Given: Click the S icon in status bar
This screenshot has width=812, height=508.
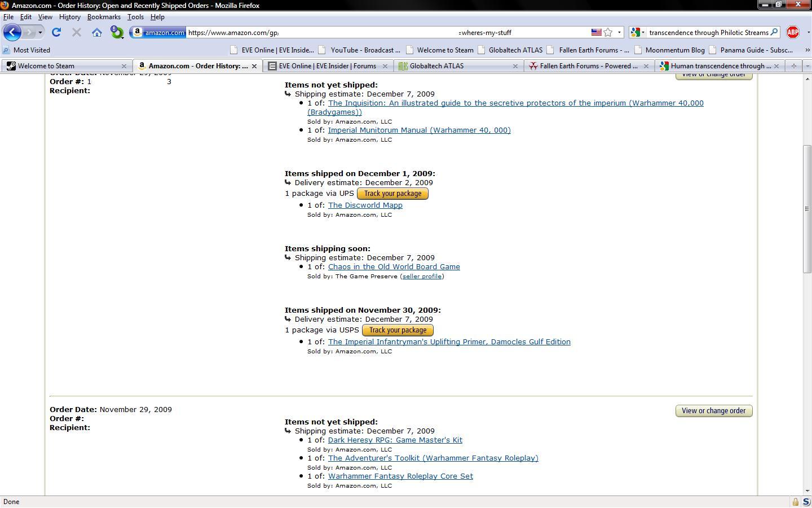Looking at the screenshot, I should 806,502.
